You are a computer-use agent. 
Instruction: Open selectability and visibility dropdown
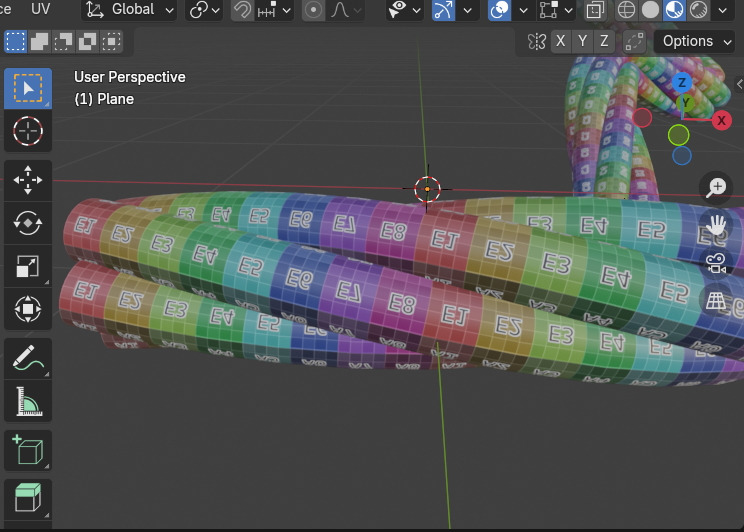coord(404,10)
